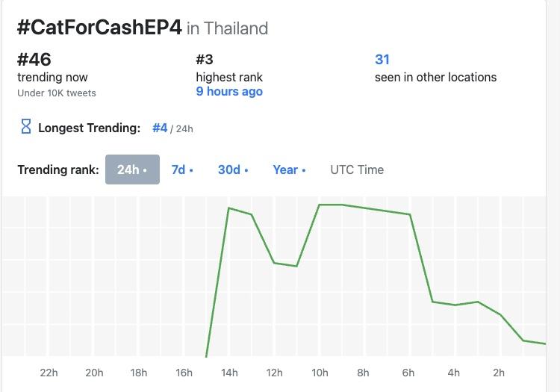The image size is (560, 392).
Task: Click the chart line point above 6h
Action: pos(410,214)
